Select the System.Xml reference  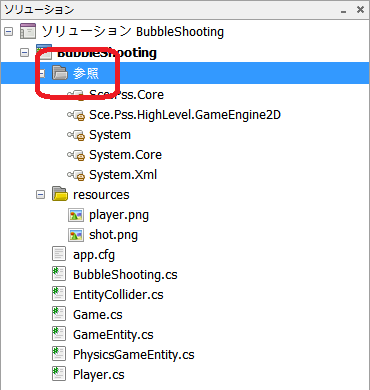[123, 175]
